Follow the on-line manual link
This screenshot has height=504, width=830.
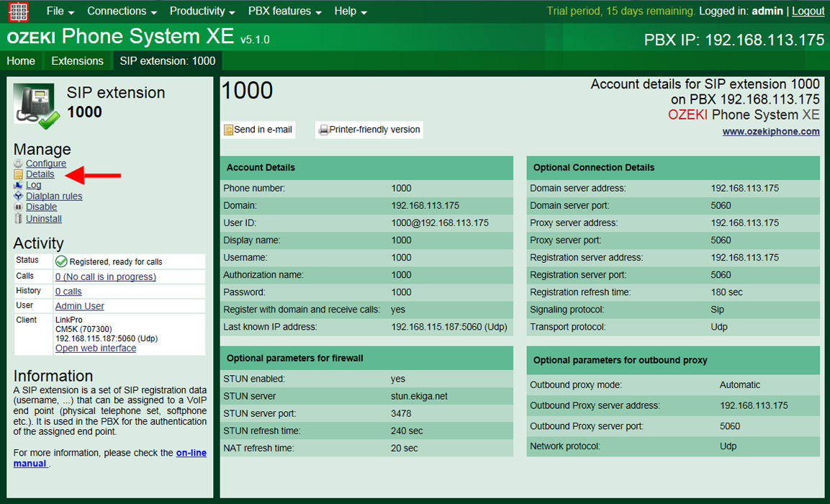coord(191,453)
